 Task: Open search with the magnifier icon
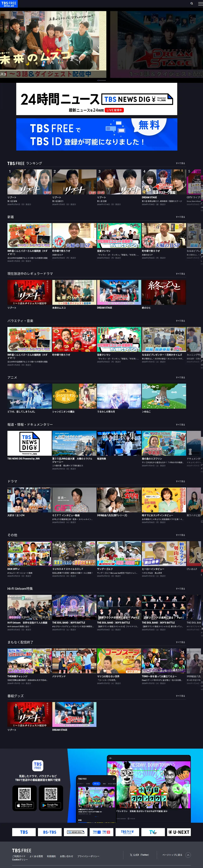pos(192,3)
